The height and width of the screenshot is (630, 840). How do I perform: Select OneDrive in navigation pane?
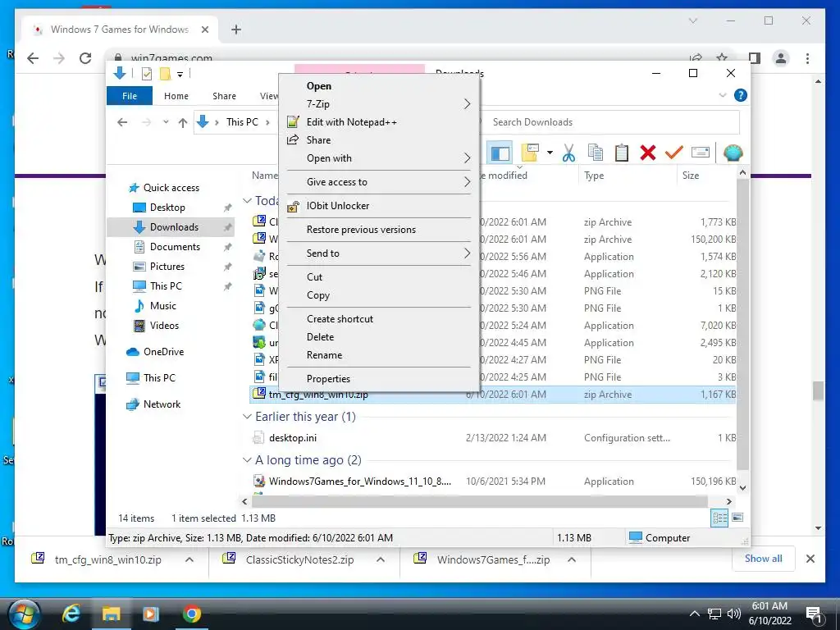pos(163,352)
